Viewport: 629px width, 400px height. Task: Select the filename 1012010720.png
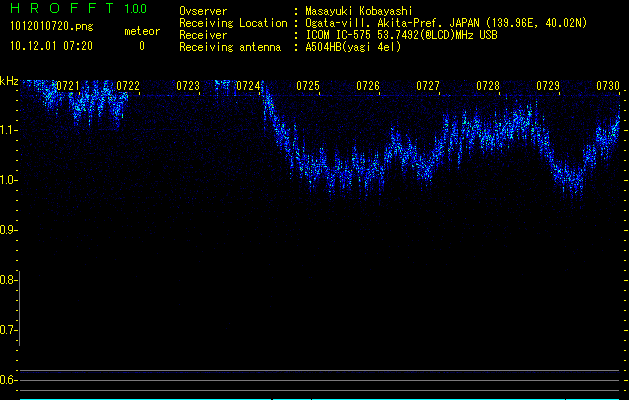[52, 26]
